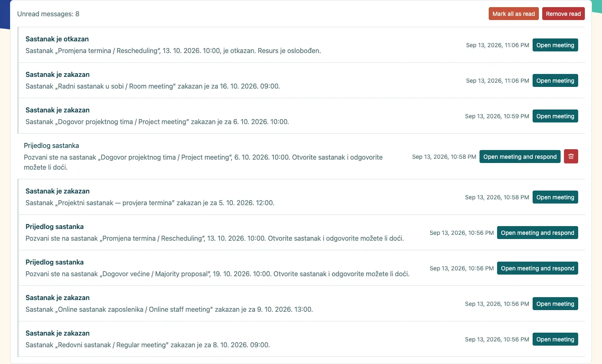This screenshot has width=602, height=364.
Task: Click the Radni sastanak u sobi message text
Action: point(153,86)
